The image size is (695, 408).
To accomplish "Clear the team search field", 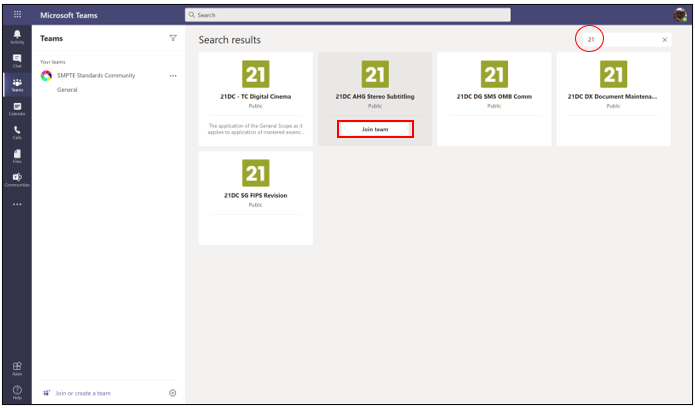I will [x=665, y=40].
